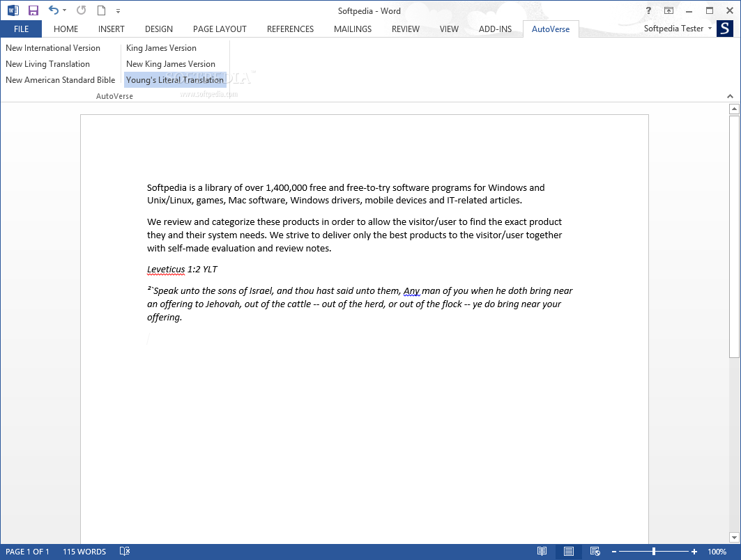Switch to the DESIGN tab

coord(159,29)
